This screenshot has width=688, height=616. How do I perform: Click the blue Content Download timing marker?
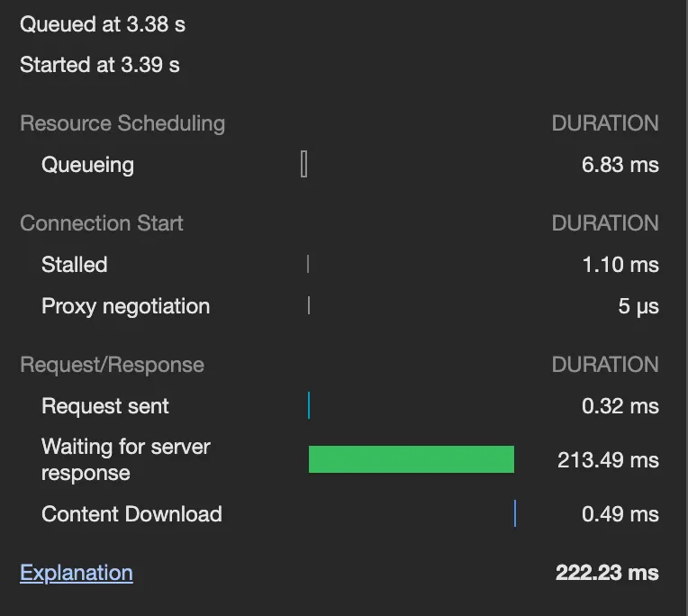point(515,514)
